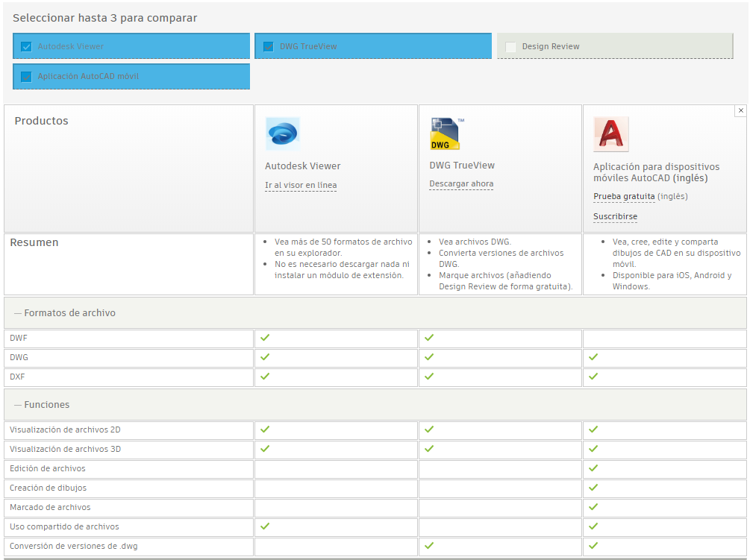Click DWF checkmark under DWG TrueView
Image resolution: width=750 pixels, height=560 pixels.
(x=429, y=337)
